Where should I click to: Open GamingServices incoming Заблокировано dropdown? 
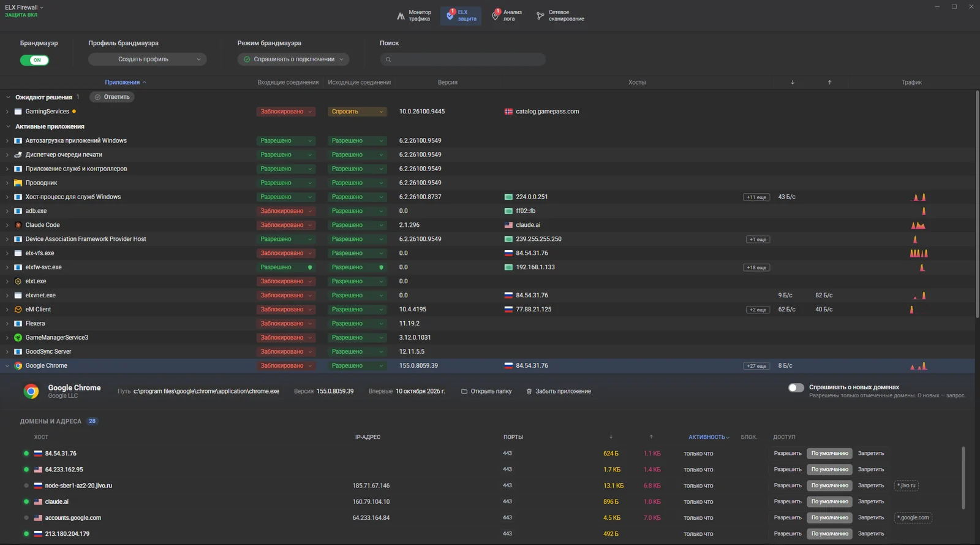286,112
